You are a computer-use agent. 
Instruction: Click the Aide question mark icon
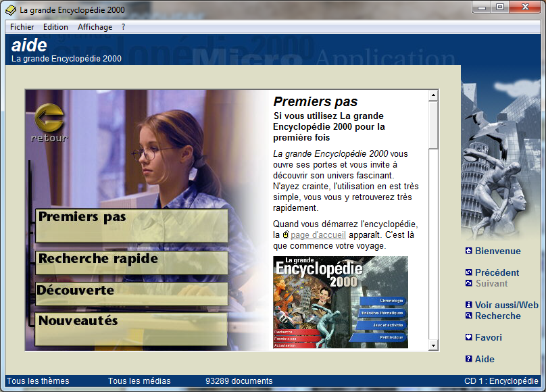[x=469, y=359]
